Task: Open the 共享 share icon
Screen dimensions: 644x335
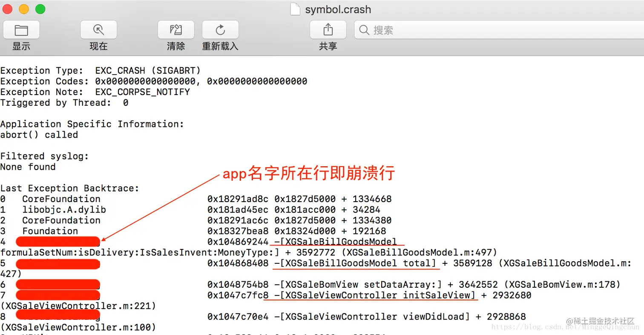Action: [328, 30]
